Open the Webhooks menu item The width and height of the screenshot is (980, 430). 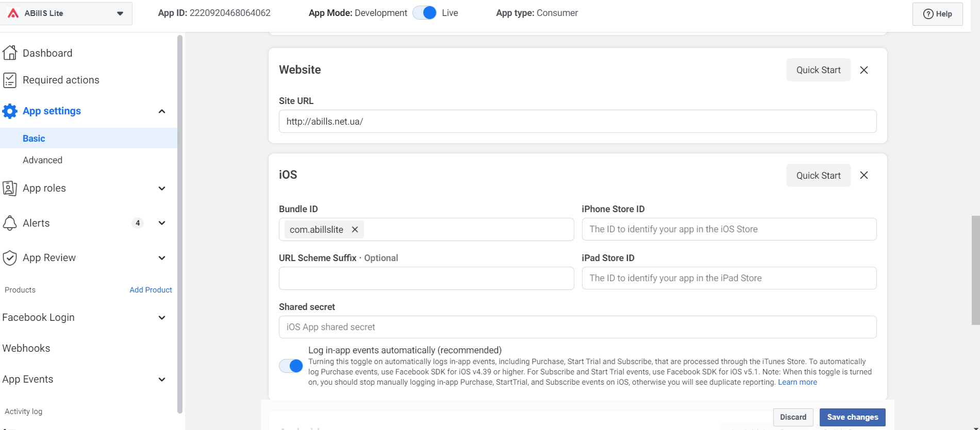click(26, 348)
